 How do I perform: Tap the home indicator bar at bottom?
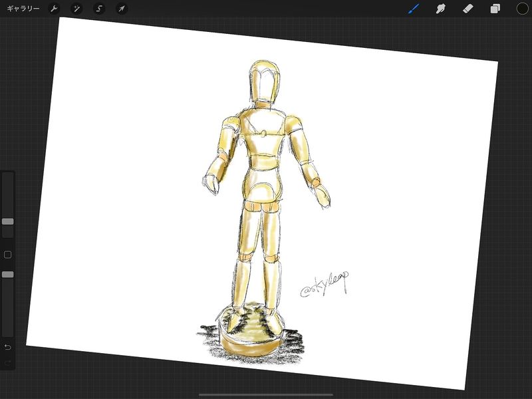click(266, 394)
